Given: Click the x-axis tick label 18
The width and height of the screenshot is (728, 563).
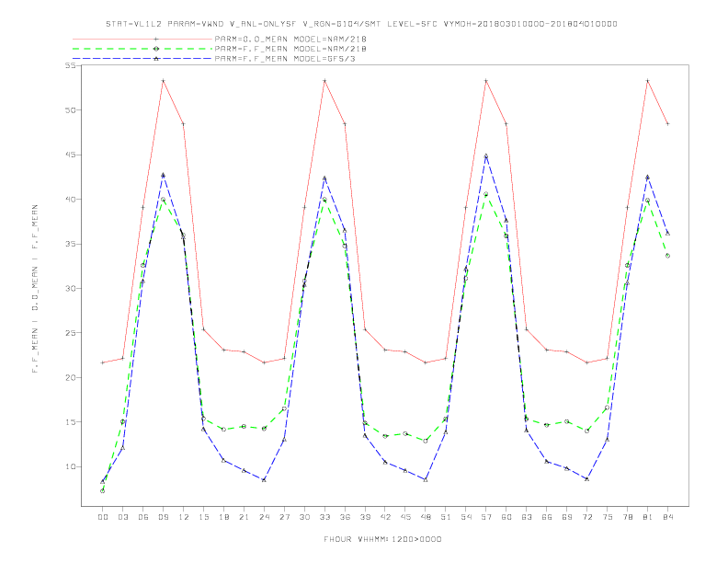Looking at the screenshot, I should [223, 517].
